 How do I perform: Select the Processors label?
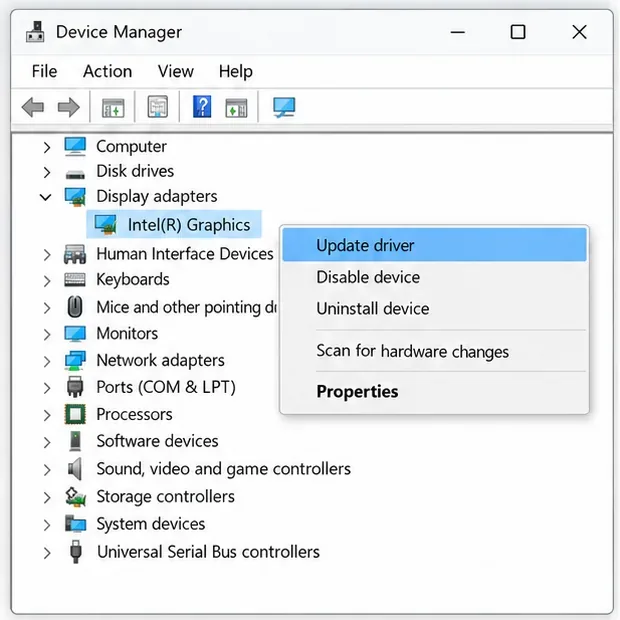coord(134,414)
